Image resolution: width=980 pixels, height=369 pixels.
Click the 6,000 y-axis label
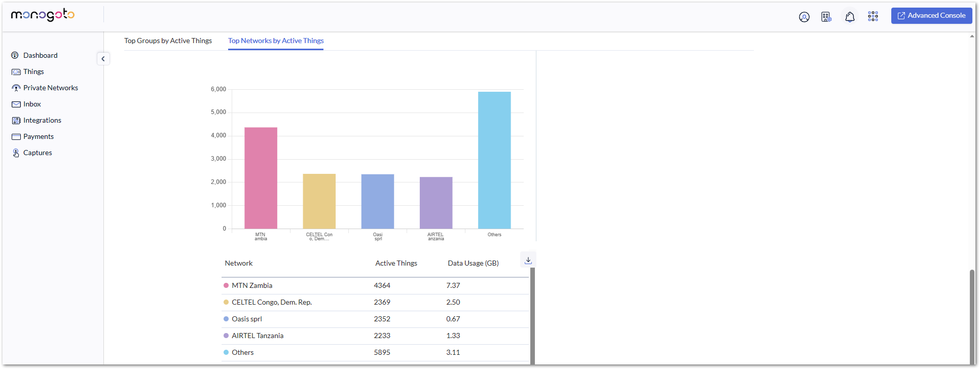click(x=219, y=89)
